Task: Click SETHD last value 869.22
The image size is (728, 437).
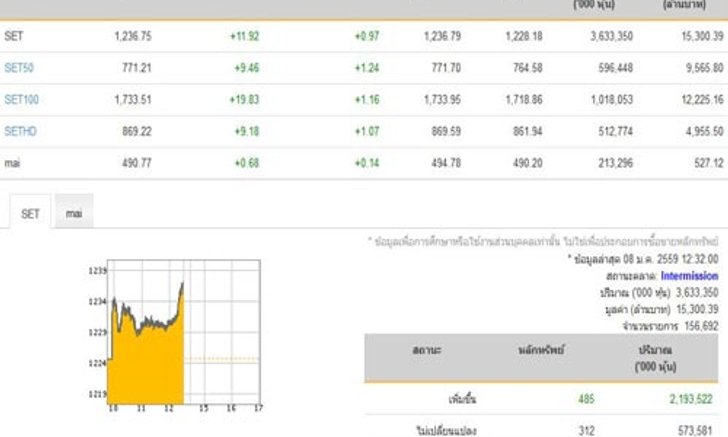Action: click(x=137, y=131)
